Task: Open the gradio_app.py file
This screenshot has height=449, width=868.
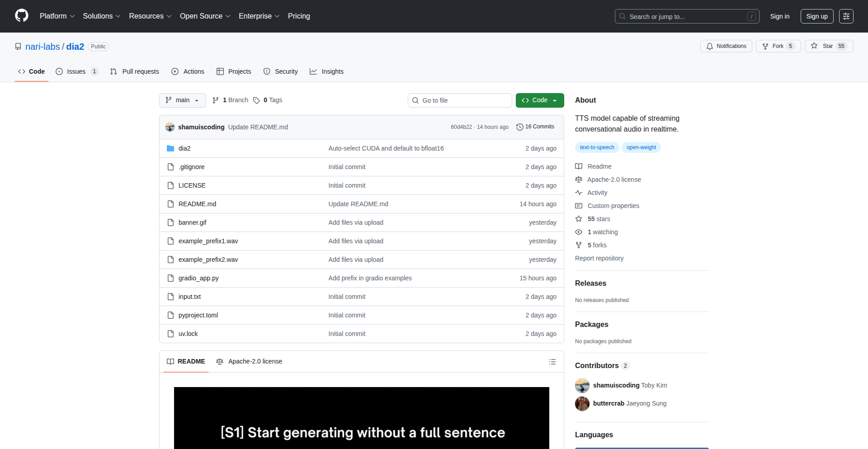Action: (198, 278)
